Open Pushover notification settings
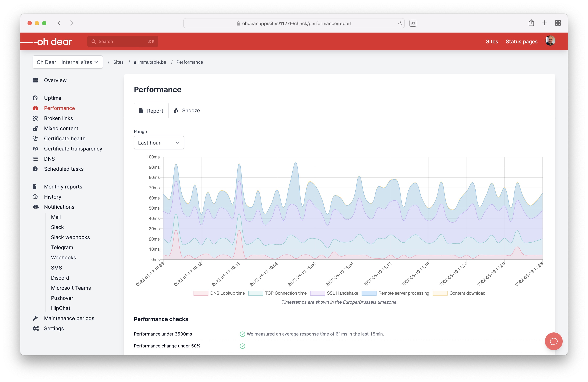 point(62,298)
